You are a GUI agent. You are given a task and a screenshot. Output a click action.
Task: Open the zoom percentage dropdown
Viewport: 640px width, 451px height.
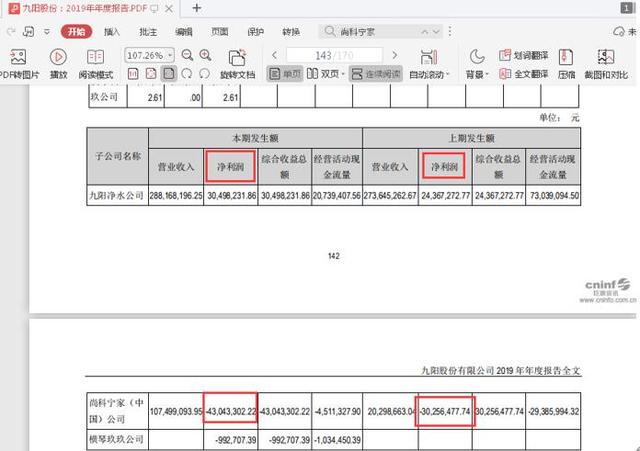coord(170,55)
